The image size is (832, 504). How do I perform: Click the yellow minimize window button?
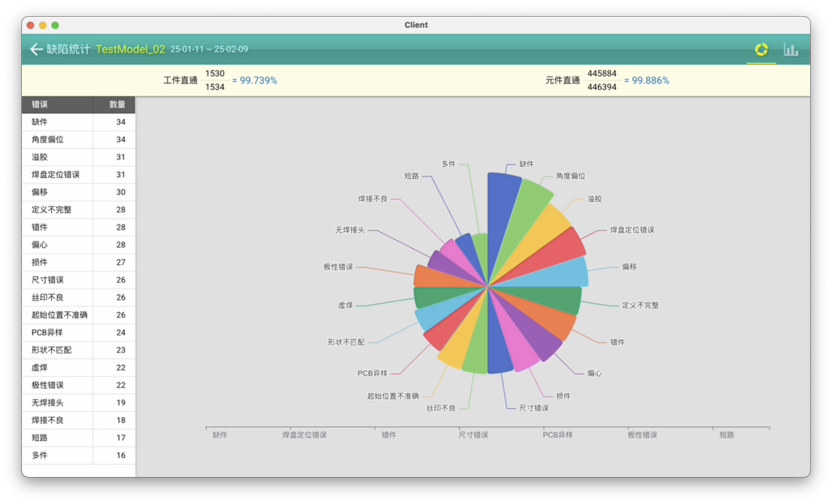tap(43, 25)
